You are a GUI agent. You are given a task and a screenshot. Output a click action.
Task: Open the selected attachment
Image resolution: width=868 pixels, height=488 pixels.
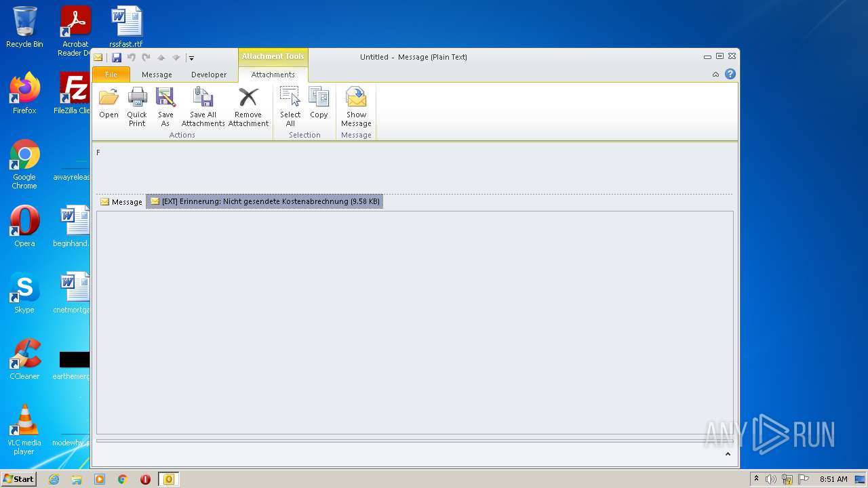click(x=108, y=104)
